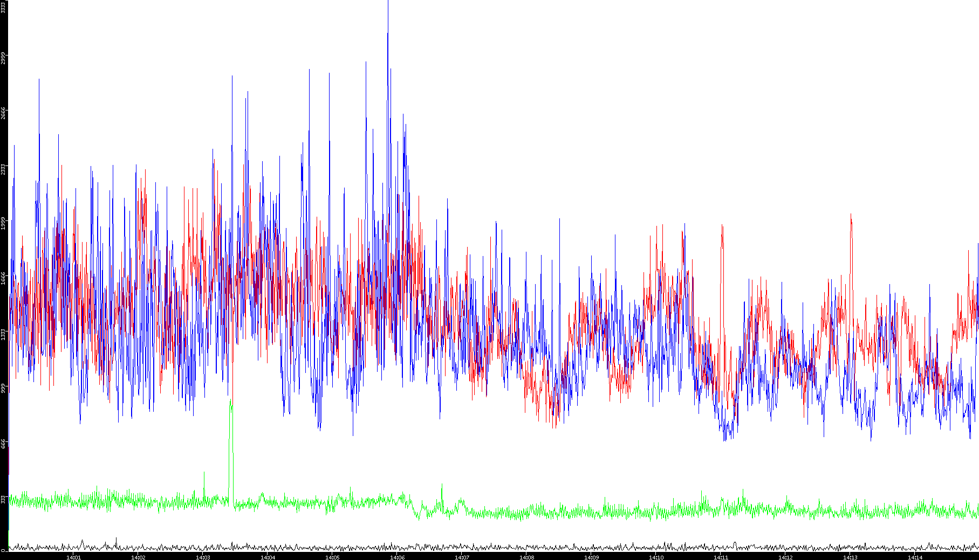Click the 14:13 time axis label
Viewport: 979px width, 560px height.
(850, 557)
